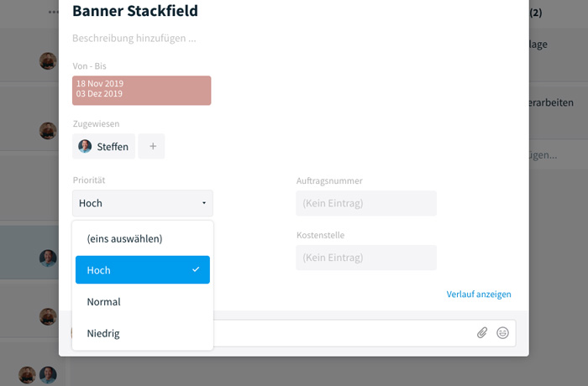Click the Auftragsnummer input field
588x386 pixels.
point(366,203)
